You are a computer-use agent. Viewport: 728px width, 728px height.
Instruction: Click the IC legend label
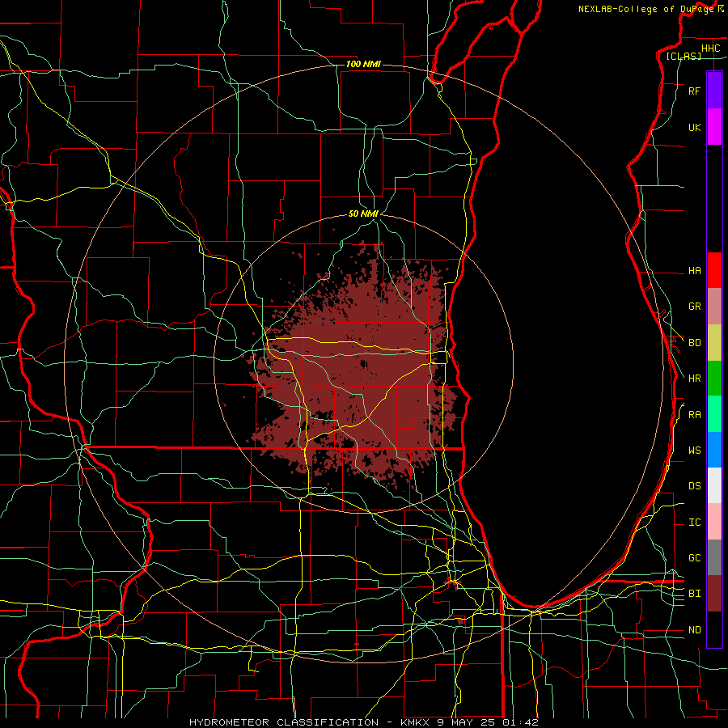(x=694, y=523)
